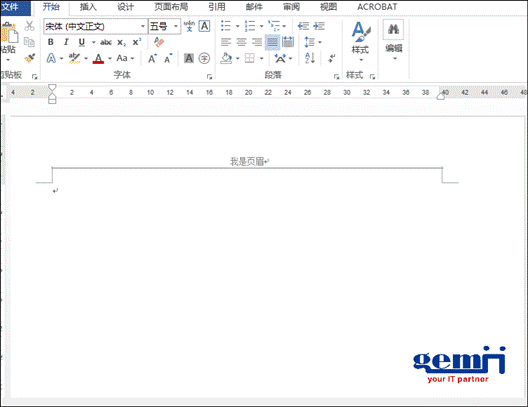Click the borders icon
The width and height of the screenshot is (528, 407).
click(x=250, y=58)
